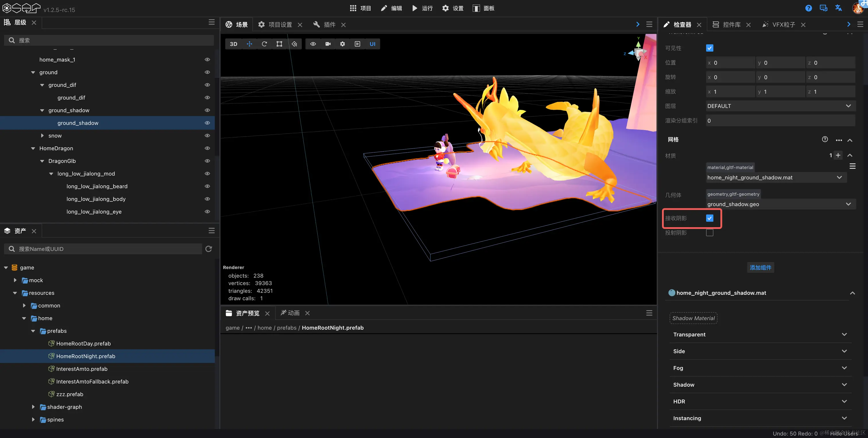Image resolution: width=868 pixels, height=438 pixels.
Task: Refresh the assets panel list
Action: (209, 249)
